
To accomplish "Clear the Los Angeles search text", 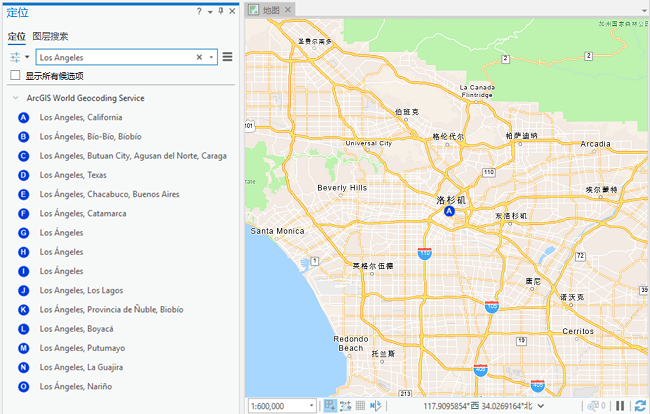I will point(199,58).
